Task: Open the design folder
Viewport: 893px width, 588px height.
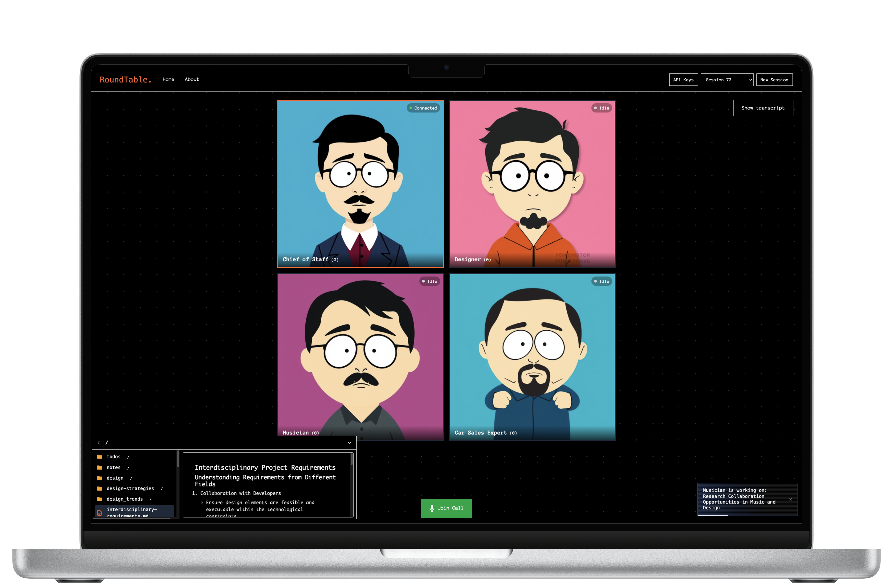Action: [x=115, y=478]
